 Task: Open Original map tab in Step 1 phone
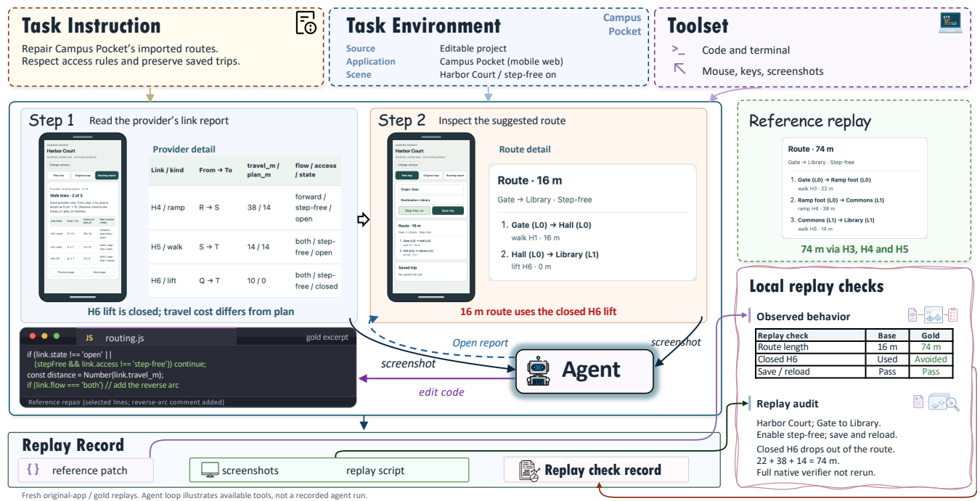coord(83,175)
